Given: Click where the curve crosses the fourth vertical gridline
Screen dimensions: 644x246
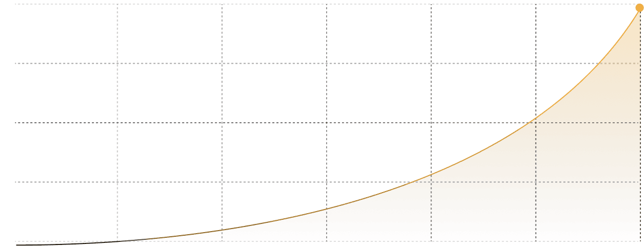Looking at the screenshot, I should [x=431, y=173].
